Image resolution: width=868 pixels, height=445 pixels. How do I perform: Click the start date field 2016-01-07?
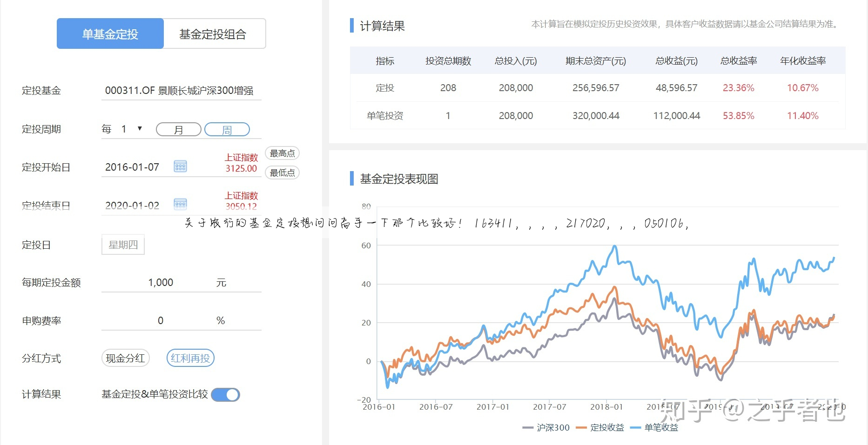click(132, 167)
